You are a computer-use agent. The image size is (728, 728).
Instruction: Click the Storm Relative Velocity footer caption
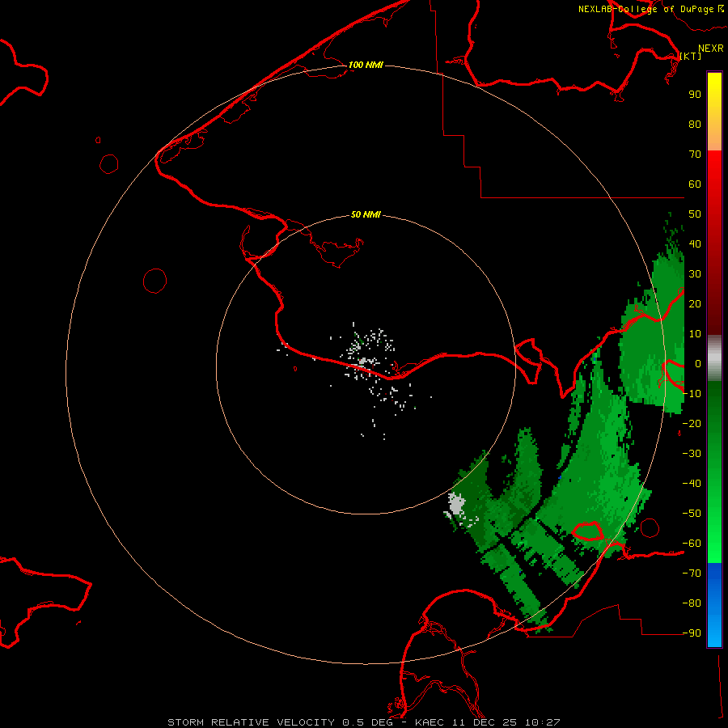(x=364, y=722)
